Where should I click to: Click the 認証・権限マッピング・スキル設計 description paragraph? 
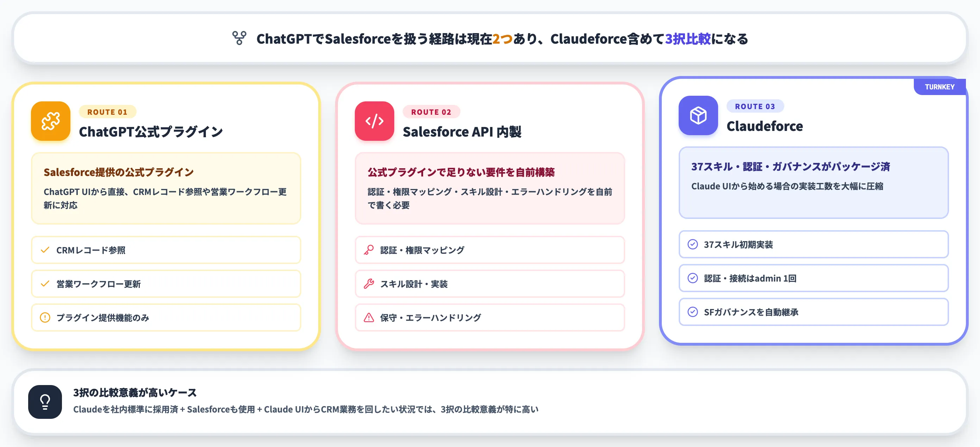pyautogui.click(x=490, y=198)
